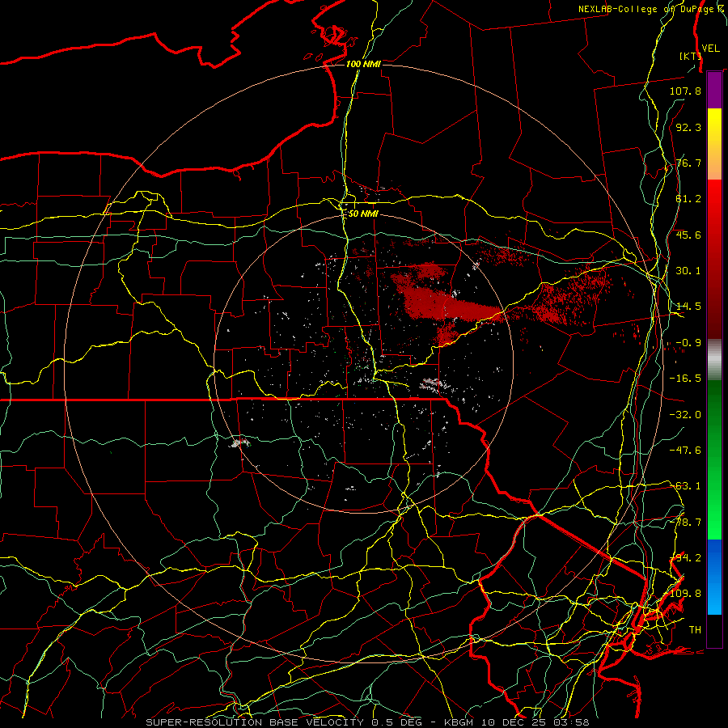This screenshot has width=728, height=728.
Task: Pick the dark TH segment at the color bar bottom
Action: pos(714,630)
